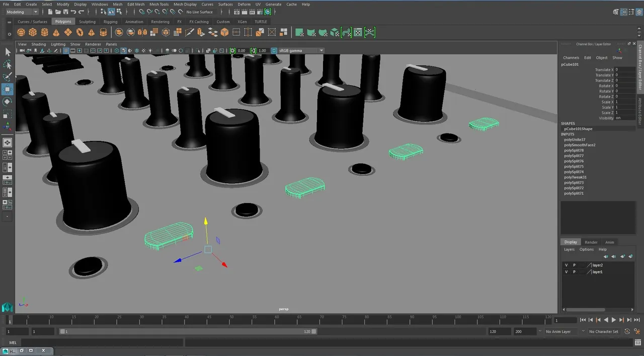The height and width of the screenshot is (356, 644).
Task: Activate the Lasso Select tool
Action: click(x=8, y=64)
